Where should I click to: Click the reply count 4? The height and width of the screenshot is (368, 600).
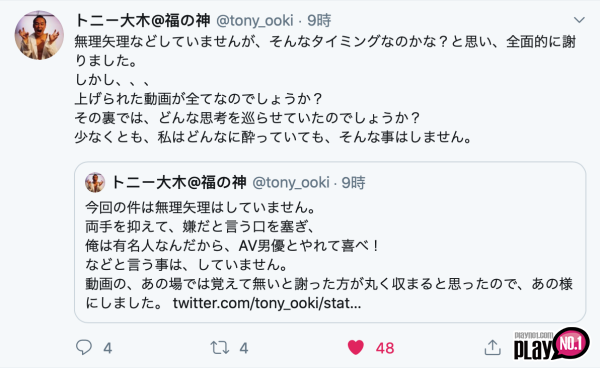pos(108,348)
